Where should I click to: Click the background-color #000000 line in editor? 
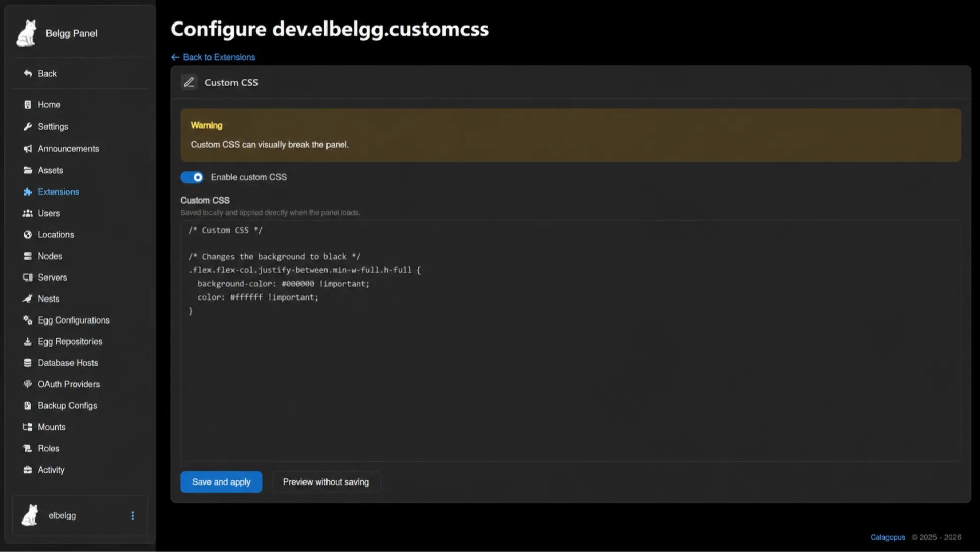pos(284,284)
